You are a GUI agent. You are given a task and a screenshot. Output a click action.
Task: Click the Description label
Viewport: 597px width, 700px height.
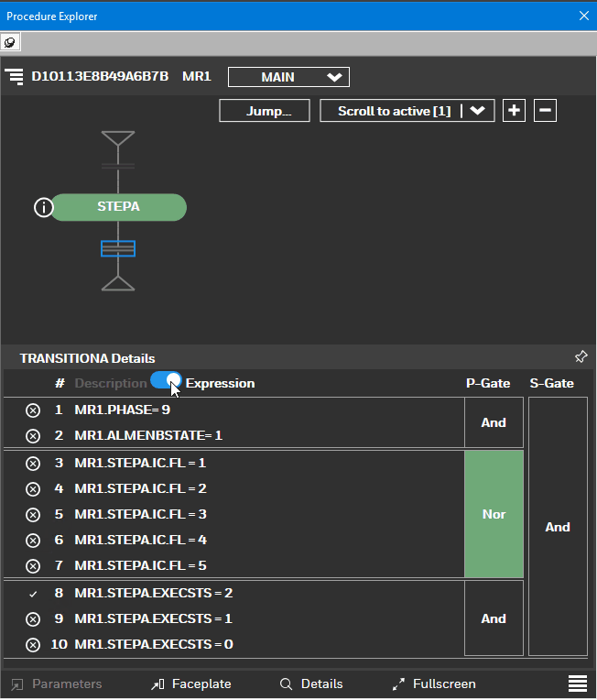tap(111, 383)
